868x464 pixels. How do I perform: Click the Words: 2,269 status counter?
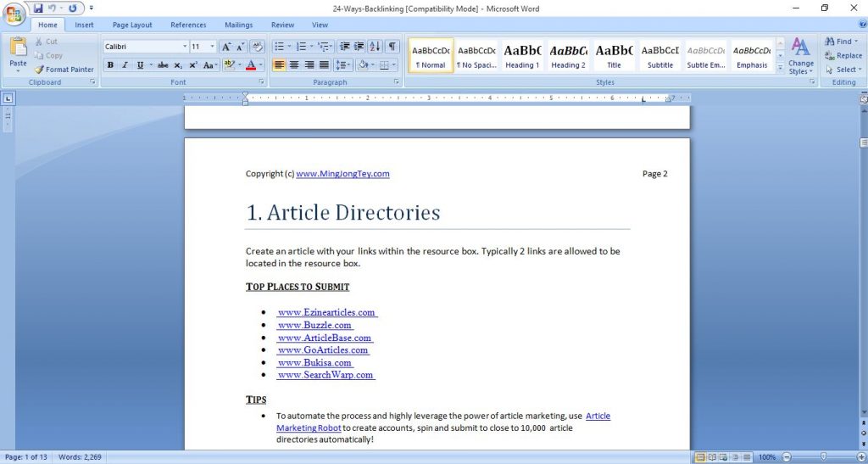pyautogui.click(x=80, y=457)
